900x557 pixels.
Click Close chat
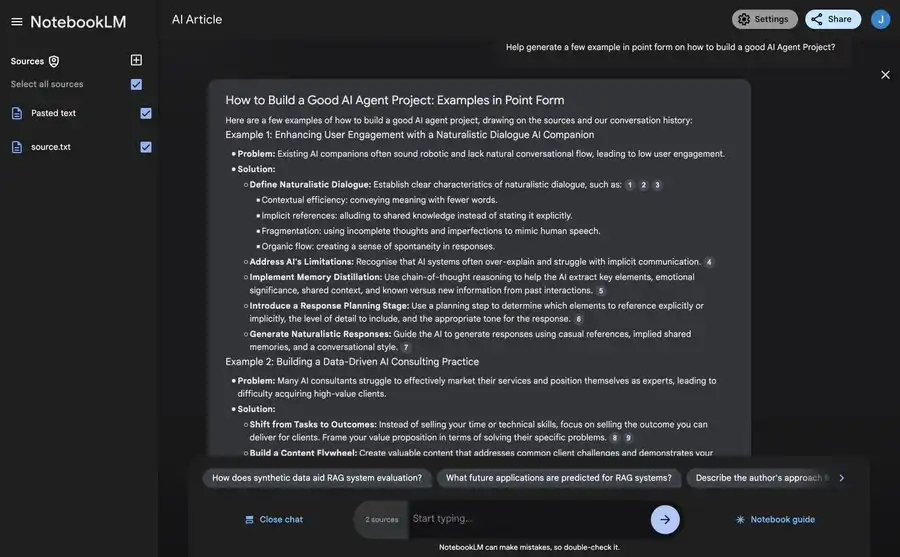coord(274,520)
